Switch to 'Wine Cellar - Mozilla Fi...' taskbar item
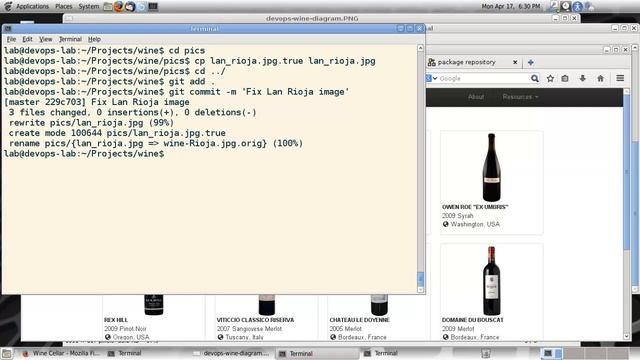This screenshot has height=360, width=640. tap(61, 353)
